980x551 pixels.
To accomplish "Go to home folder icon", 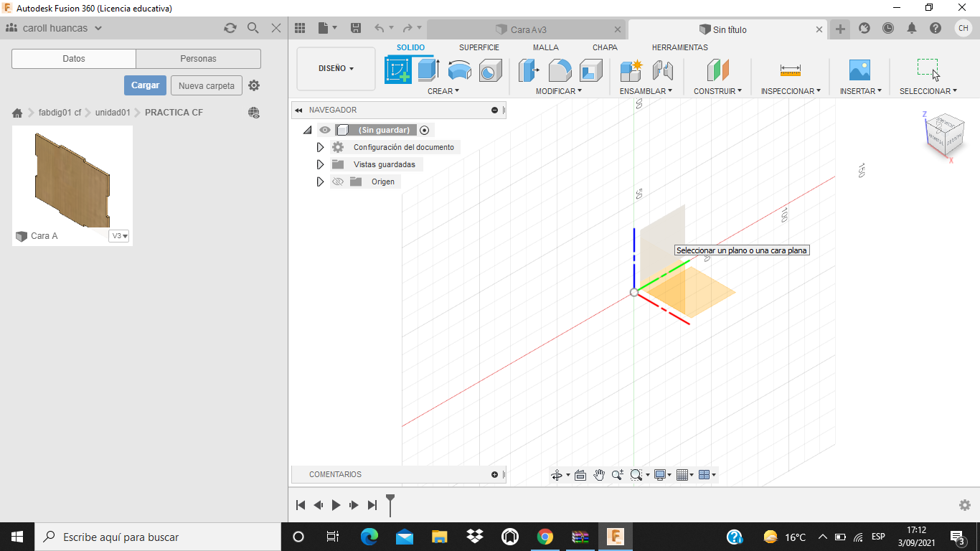I will click(x=17, y=113).
